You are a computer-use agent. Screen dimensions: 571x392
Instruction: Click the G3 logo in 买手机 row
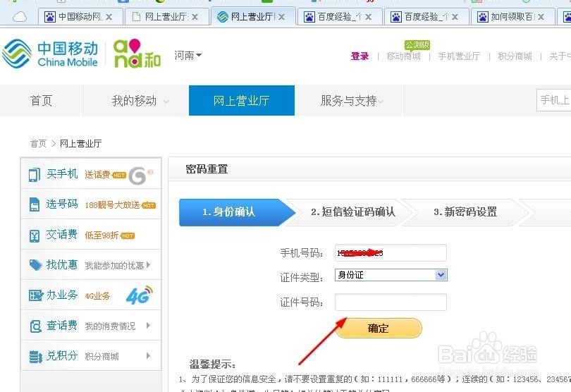[140, 176]
